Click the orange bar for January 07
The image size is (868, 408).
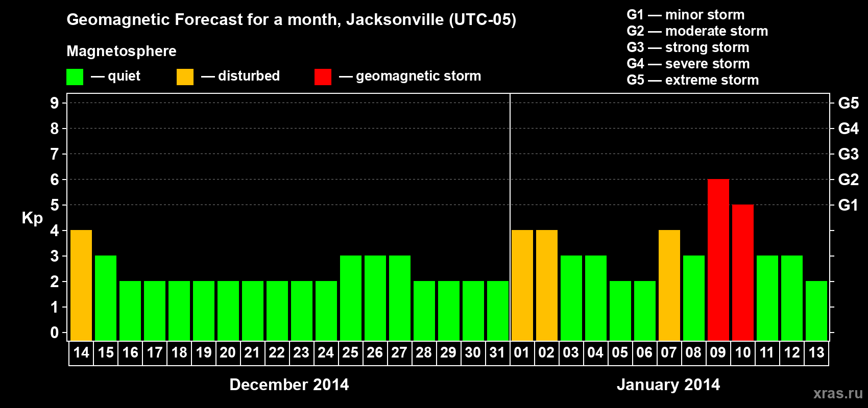[x=669, y=285]
